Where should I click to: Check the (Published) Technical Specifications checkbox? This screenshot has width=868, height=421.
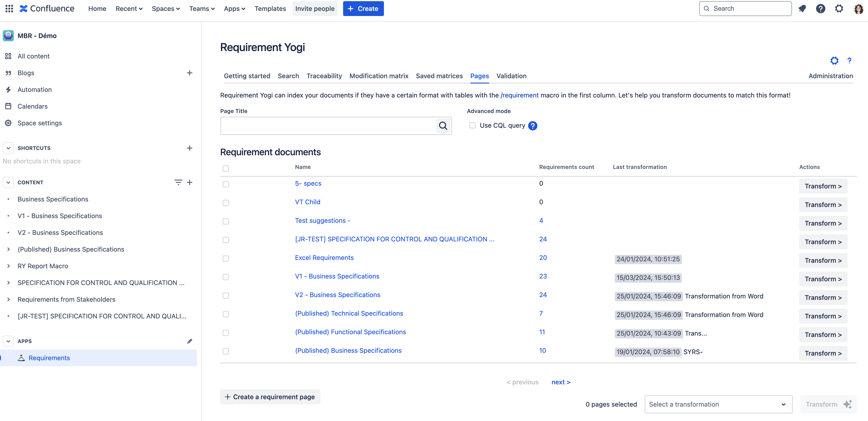point(225,314)
